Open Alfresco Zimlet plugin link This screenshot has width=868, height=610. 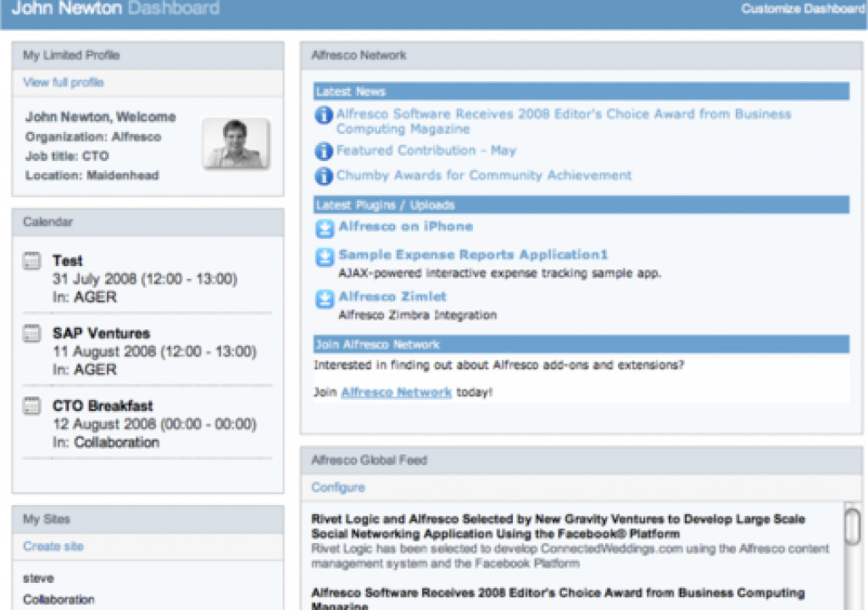392,297
